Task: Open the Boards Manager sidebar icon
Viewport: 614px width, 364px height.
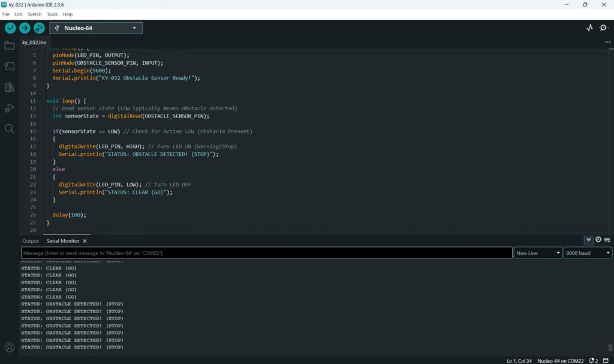Action: point(10,67)
